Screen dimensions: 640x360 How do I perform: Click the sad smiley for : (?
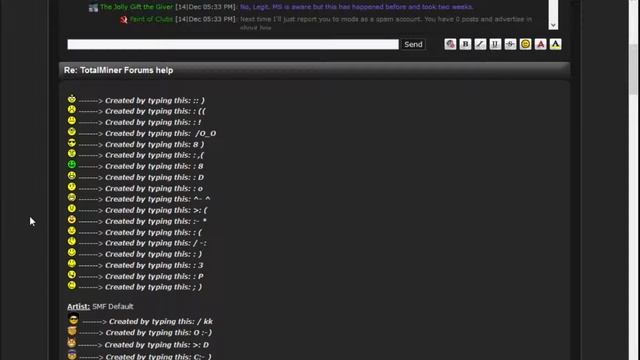tap(72, 231)
